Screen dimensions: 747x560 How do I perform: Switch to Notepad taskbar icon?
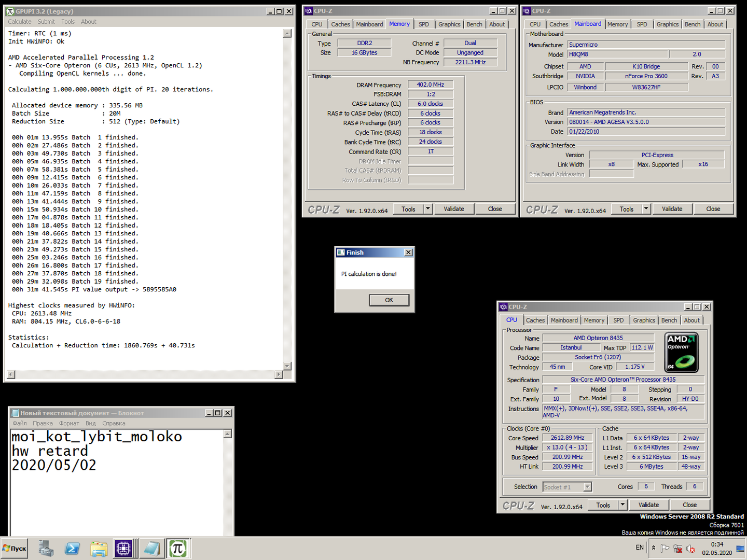tap(152, 548)
